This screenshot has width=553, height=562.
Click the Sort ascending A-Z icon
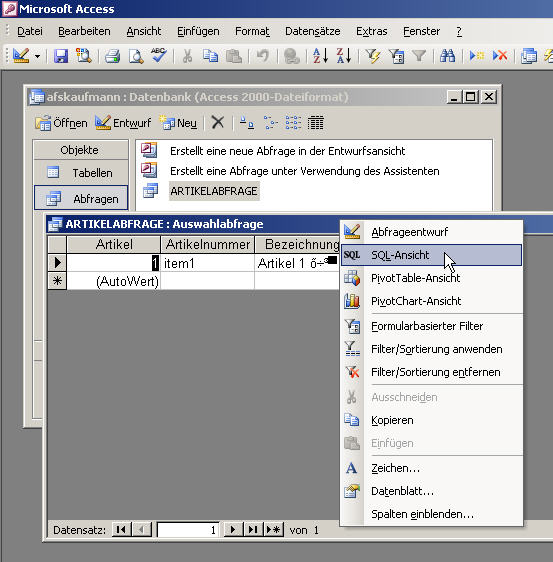(x=320, y=56)
